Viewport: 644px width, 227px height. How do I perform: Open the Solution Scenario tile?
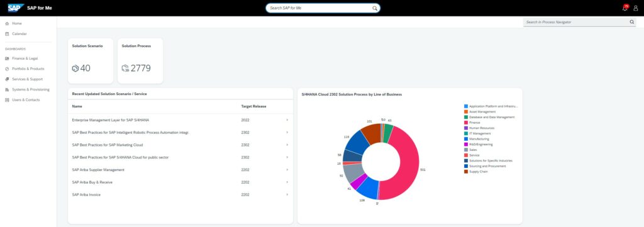coord(91,61)
